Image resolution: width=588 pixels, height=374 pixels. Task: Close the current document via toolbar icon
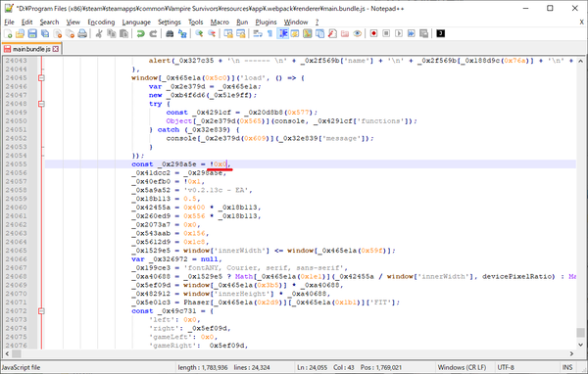click(x=58, y=34)
